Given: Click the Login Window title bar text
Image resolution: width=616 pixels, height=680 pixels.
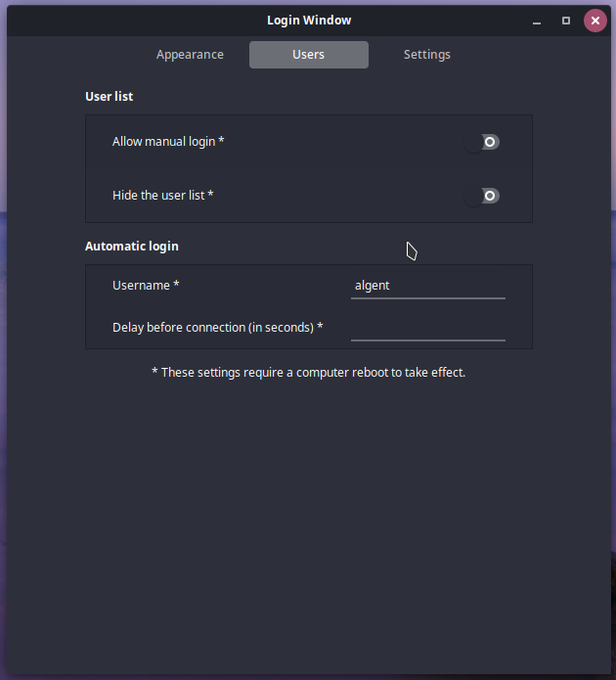Looking at the screenshot, I should pos(308,21).
